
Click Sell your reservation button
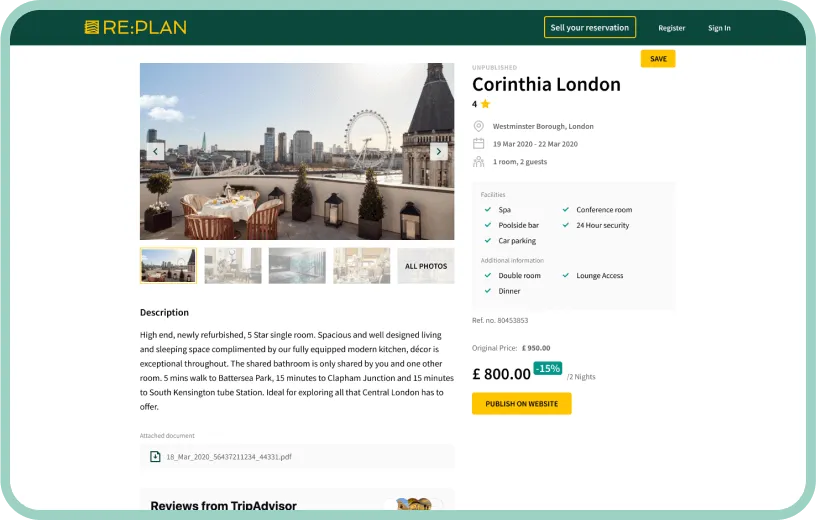590,28
